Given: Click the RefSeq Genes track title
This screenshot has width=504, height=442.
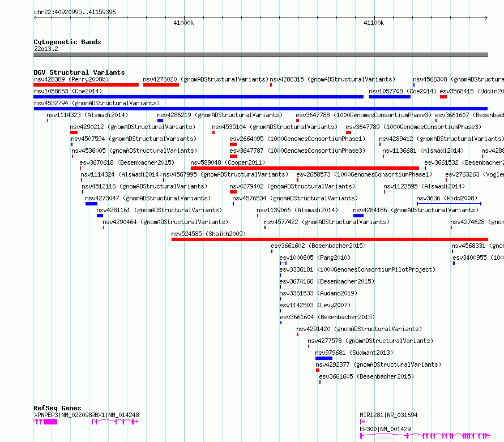Looking at the screenshot, I should (x=57, y=408).
